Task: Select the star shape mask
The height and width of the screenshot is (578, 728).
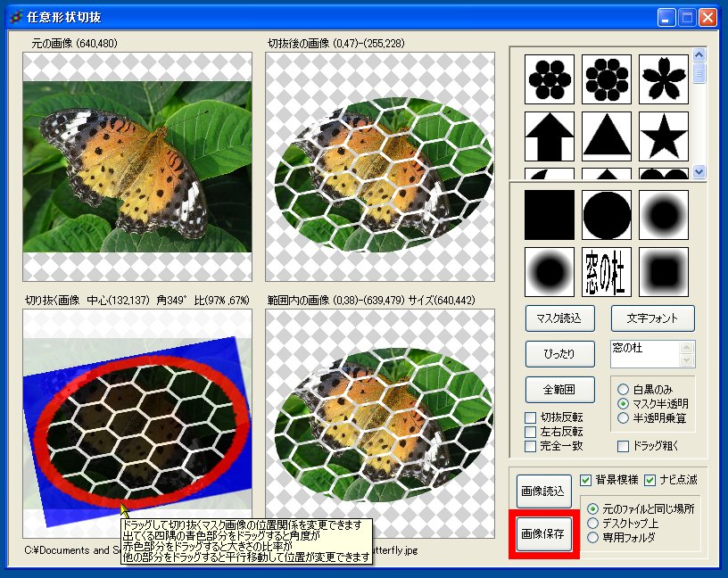Action: pos(664,138)
